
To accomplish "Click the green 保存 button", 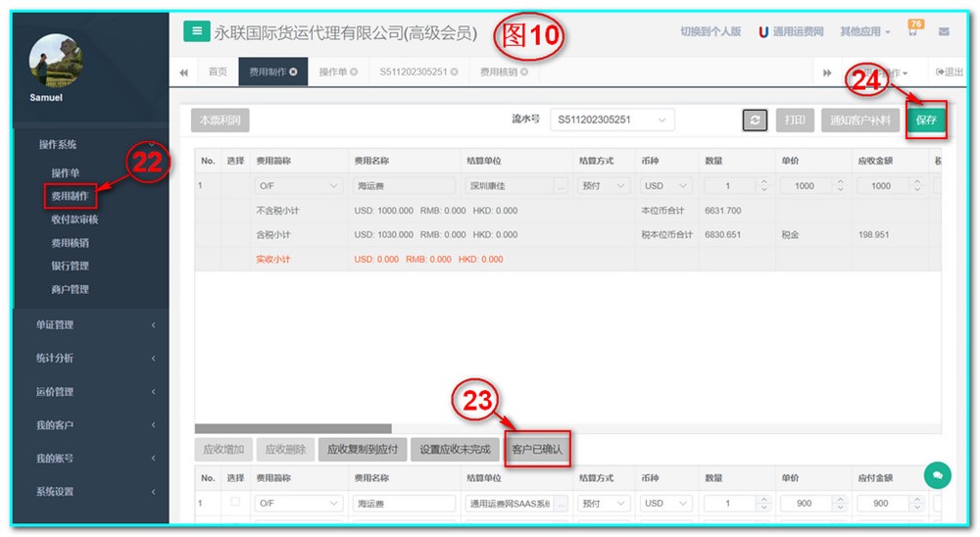I will [925, 120].
